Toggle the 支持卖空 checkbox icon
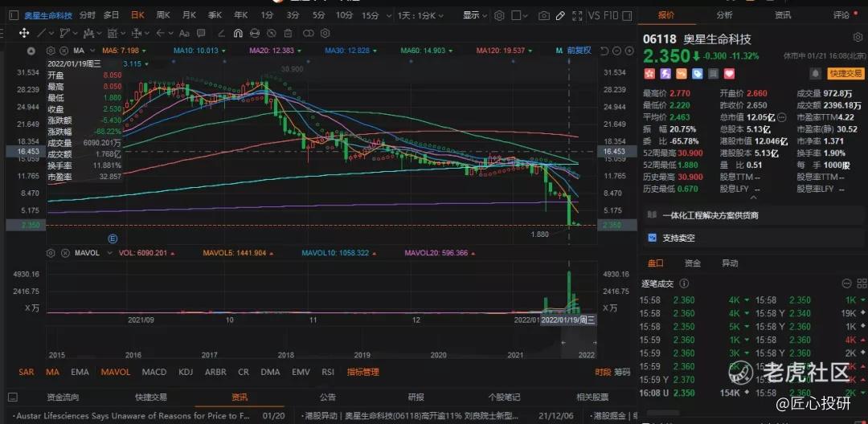Screen dimensions: 868x424 tap(652, 238)
